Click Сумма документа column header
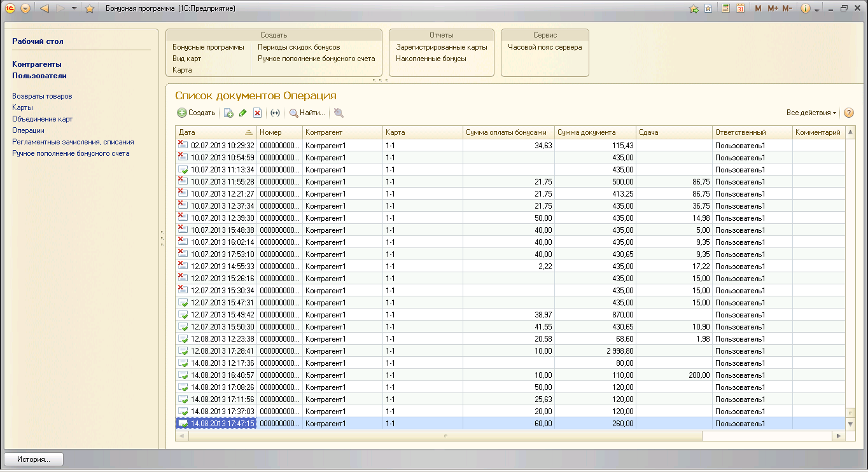 [595, 132]
